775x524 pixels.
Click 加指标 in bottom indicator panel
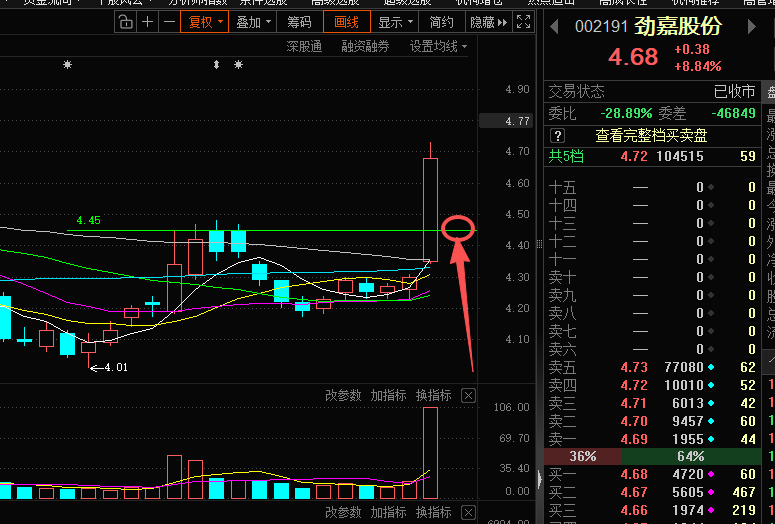[388, 512]
